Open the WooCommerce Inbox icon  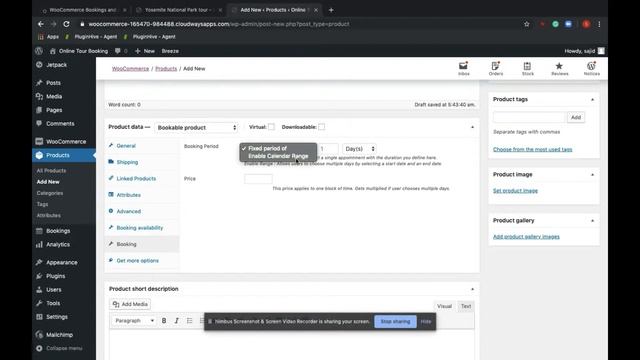[463, 68]
